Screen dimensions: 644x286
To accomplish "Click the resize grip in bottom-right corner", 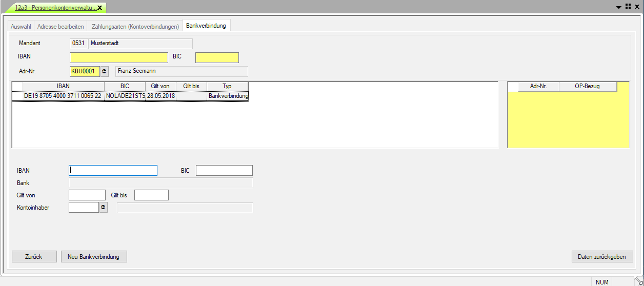I will (x=638, y=280).
